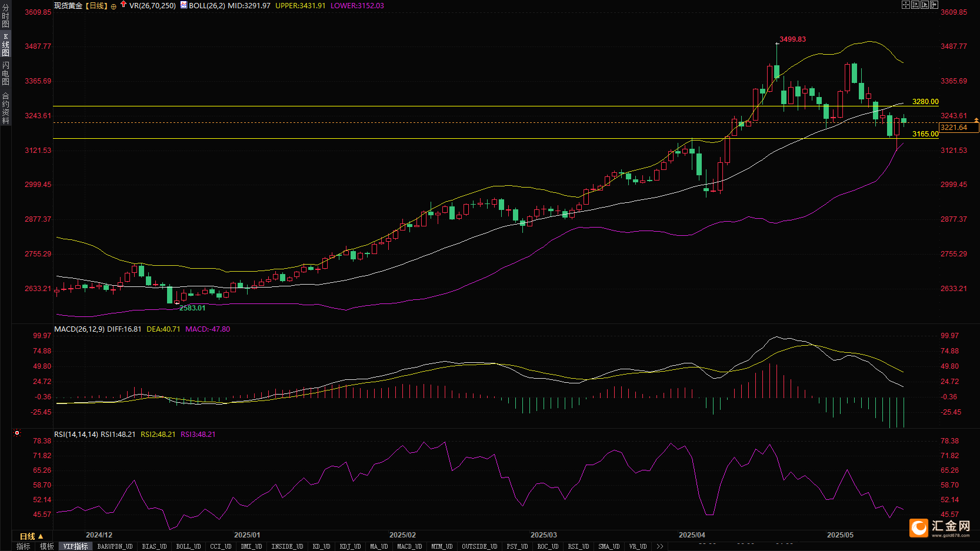Click the small red marker beside RSI panel
Screen dimensions: 980x551
pyautogui.click(x=17, y=433)
